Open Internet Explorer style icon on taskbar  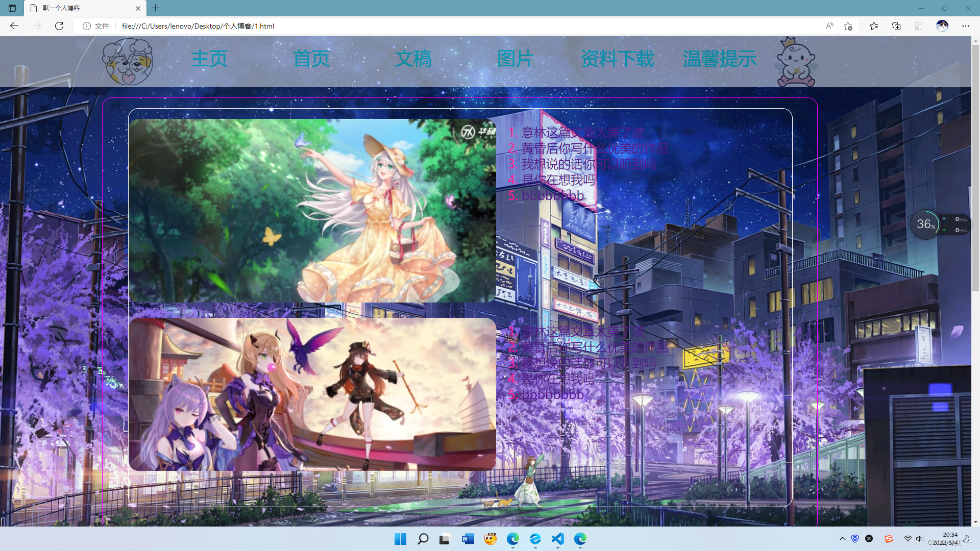pyautogui.click(x=535, y=539)
